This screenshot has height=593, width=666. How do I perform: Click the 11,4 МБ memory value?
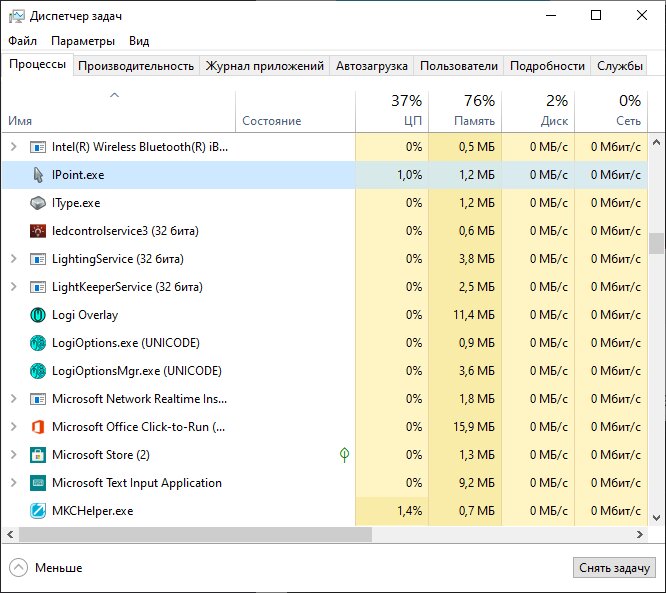474,315
